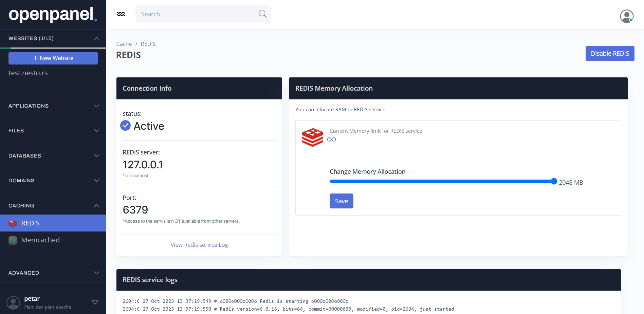Click the search magnifier icon
This screenshot has height=314, width=644.
[x=262, y=14]
